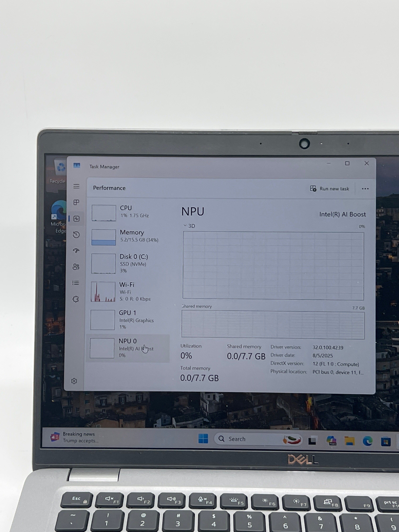399x532 pixels.
Task: Open the Breaking news widget
Action: tap(75, 437)
